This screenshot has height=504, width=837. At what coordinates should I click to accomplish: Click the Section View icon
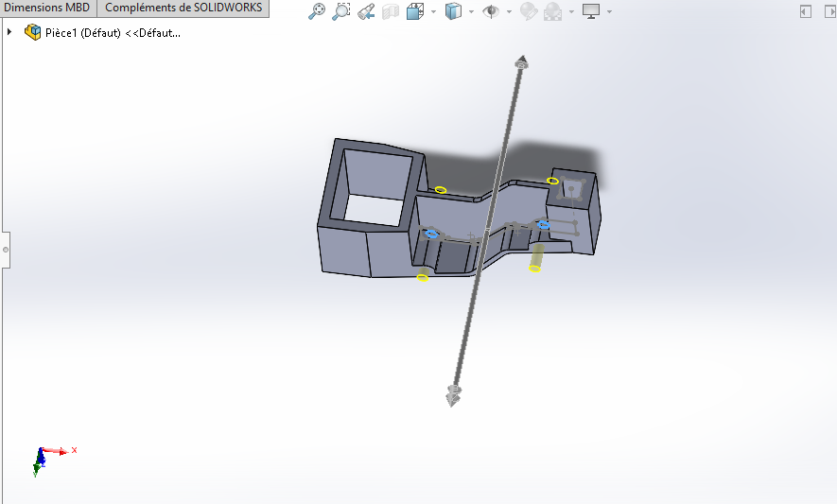point(390,11)
